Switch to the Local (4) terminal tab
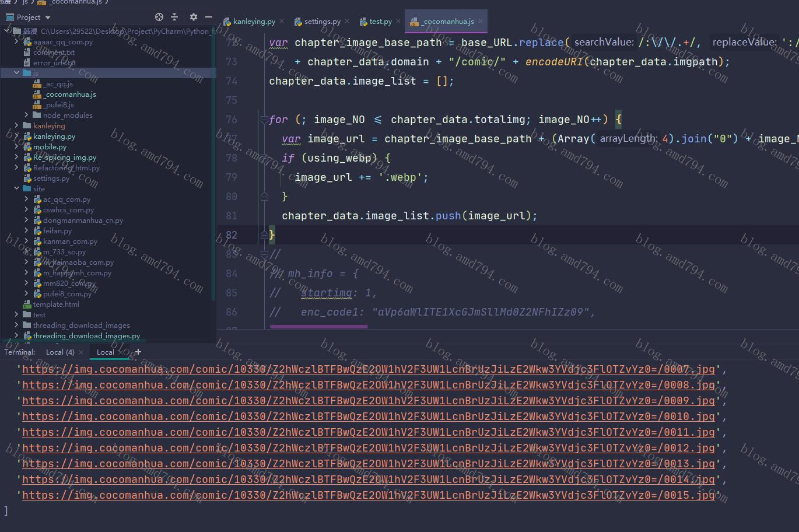Viewport: 799px width, 532px height. [60, 352]
